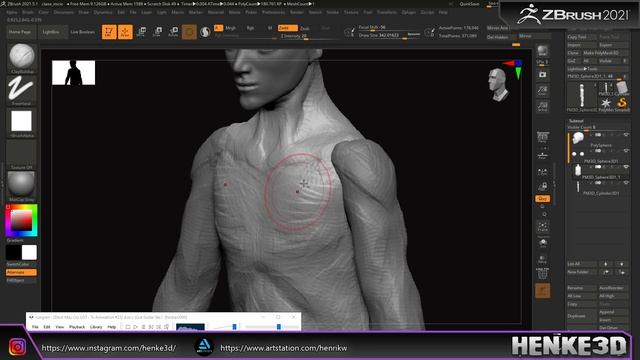640x360 pixels.
Task: Open the Instagram henke3d link
Action: (109, 348)
